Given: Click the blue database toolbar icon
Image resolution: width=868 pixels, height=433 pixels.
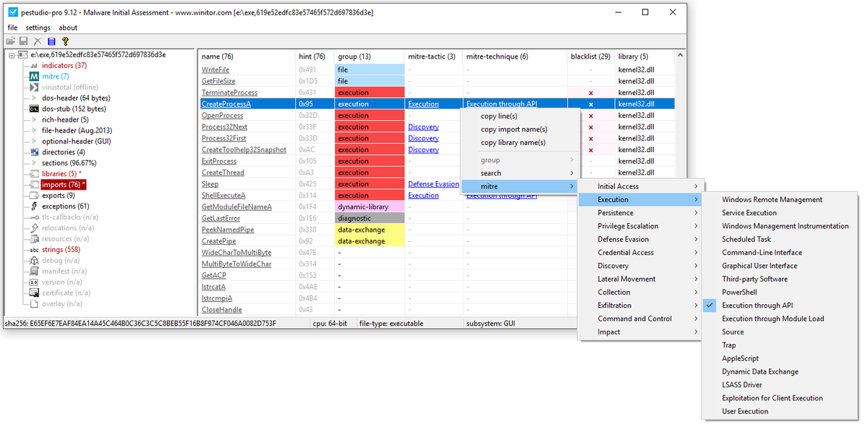Looking at the screenshot, I should pos(51,42).
